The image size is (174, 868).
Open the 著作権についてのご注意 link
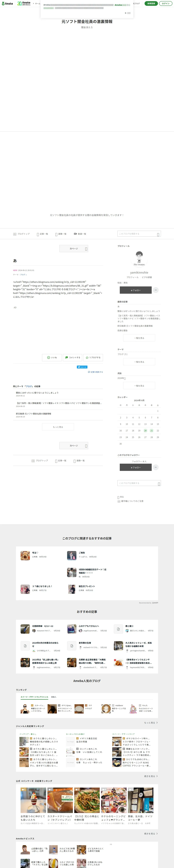coord(130,501)
